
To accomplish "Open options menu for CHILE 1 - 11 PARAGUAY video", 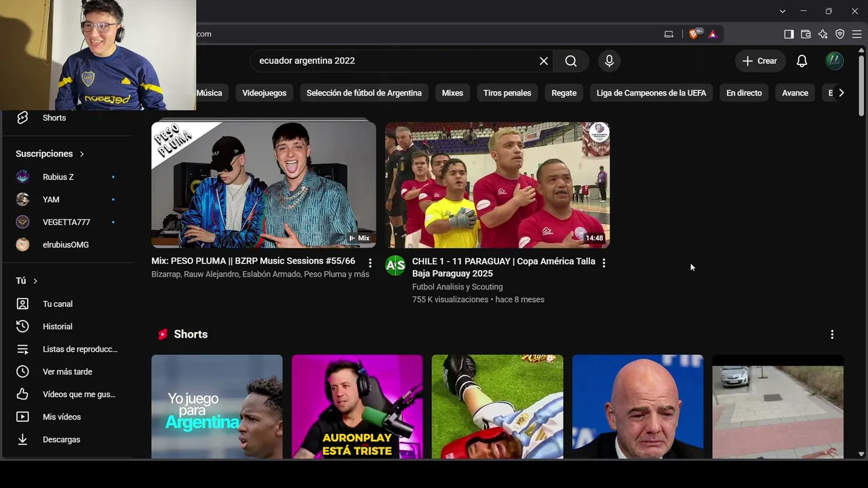I will (604, 262).
